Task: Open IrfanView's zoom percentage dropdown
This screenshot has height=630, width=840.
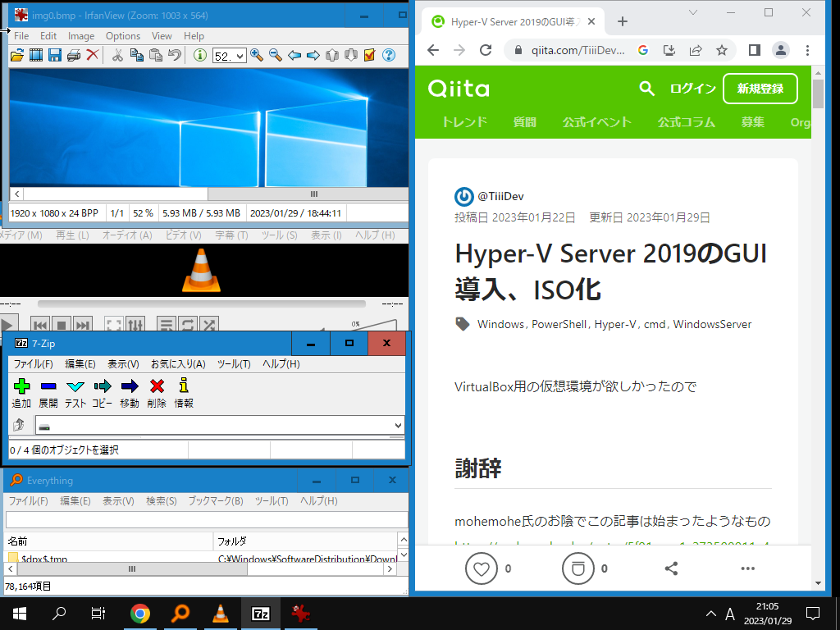Action: click(x=240, y=57)
